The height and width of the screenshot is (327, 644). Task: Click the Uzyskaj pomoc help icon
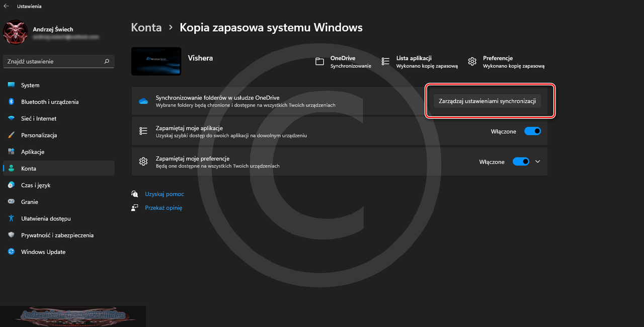point(134,194)
